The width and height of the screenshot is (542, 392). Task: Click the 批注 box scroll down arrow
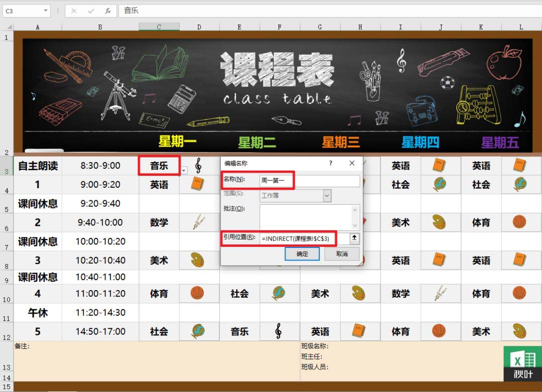click(355, 226)
